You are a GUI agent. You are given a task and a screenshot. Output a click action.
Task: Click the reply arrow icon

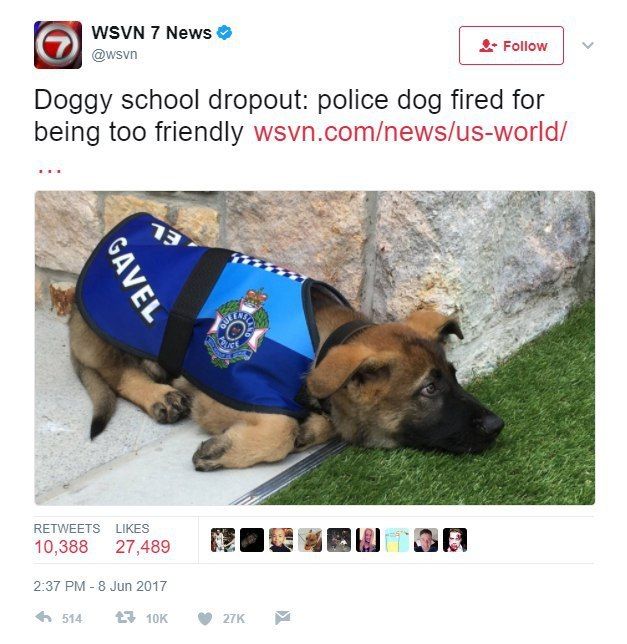(44, 617)
